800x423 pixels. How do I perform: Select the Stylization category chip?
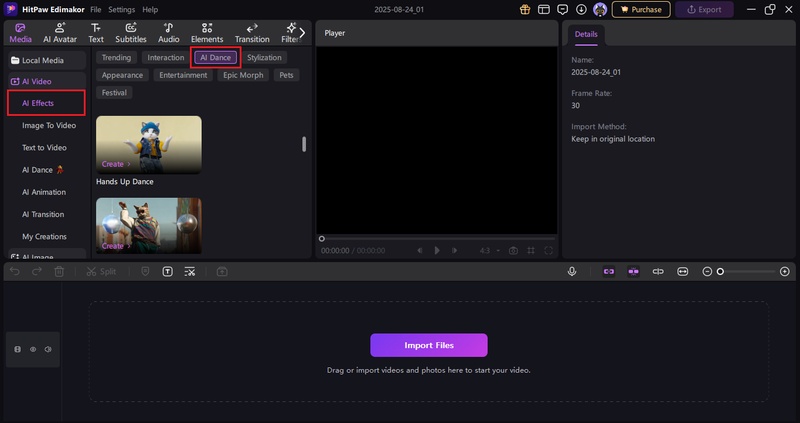click(264, 58)
